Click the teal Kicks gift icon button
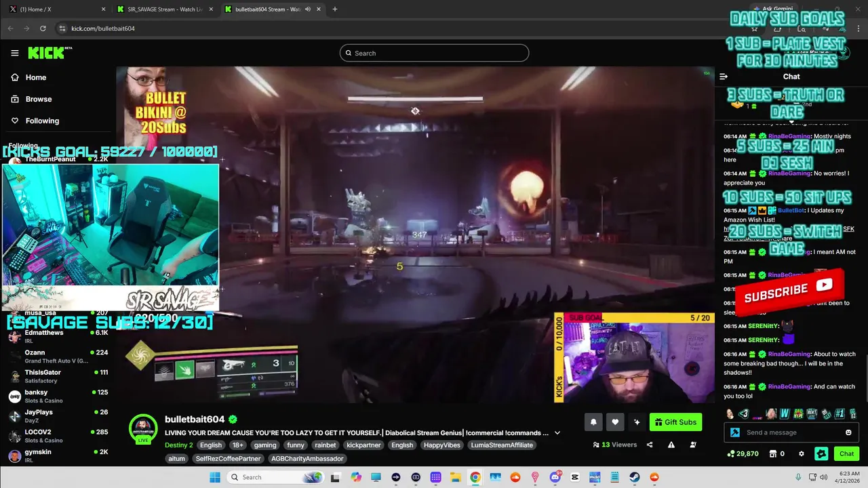This screenshot has width=868, height=488. pyautogui.click(x=821, y=453)
